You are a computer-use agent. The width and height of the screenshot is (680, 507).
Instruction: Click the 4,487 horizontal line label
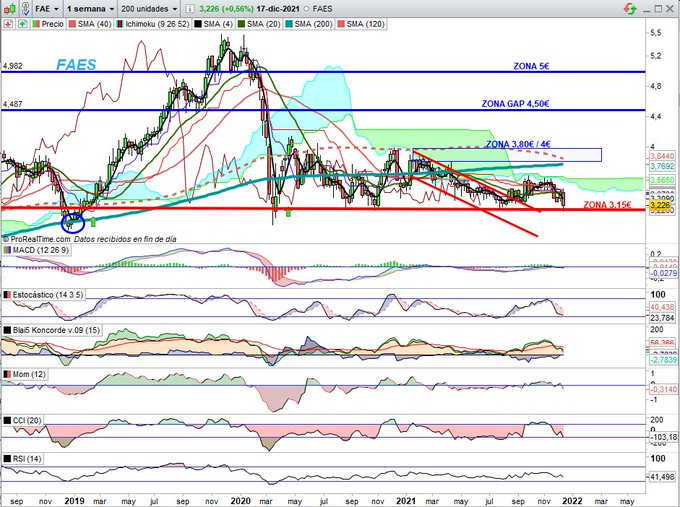click(x=13, y=105)
